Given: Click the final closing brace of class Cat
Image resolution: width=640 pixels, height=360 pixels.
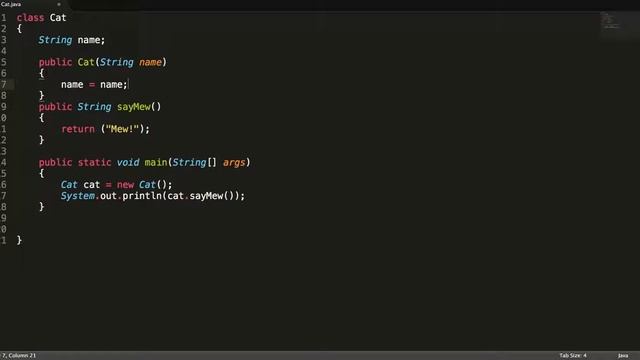Looking at the screenshot, I should [19, 240].
